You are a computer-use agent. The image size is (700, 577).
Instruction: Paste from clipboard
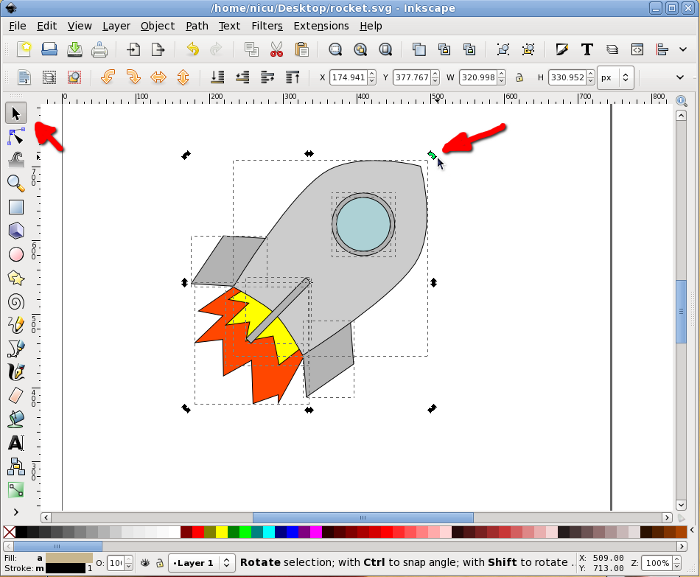point(302,49)
